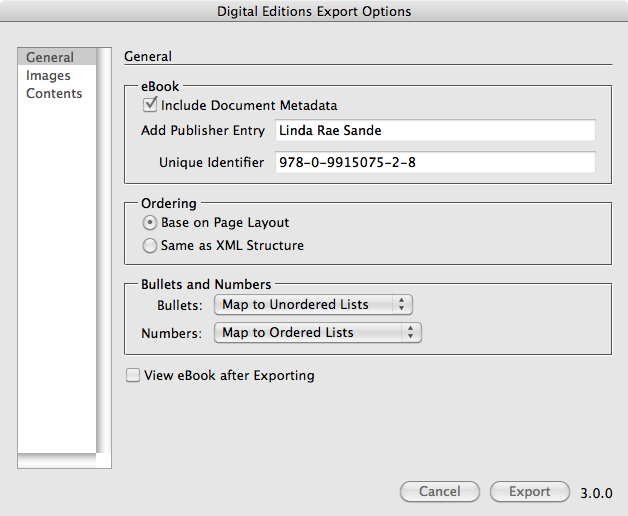Open the Contents options pane
This screenshot has height=516, width=628.
54,94
